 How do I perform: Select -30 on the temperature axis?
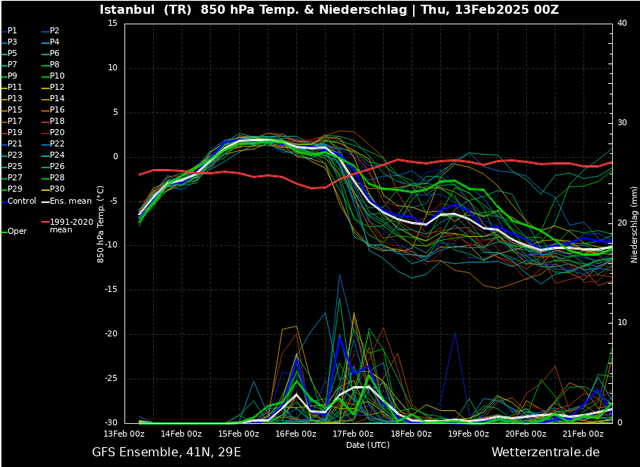click(x=111, y=423)
